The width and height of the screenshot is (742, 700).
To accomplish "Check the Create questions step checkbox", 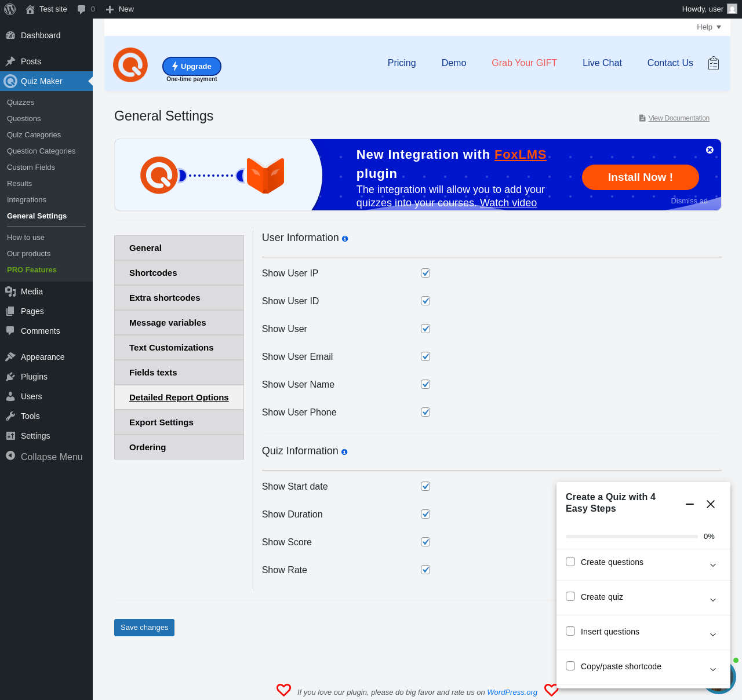I will (x=570, y=562).
